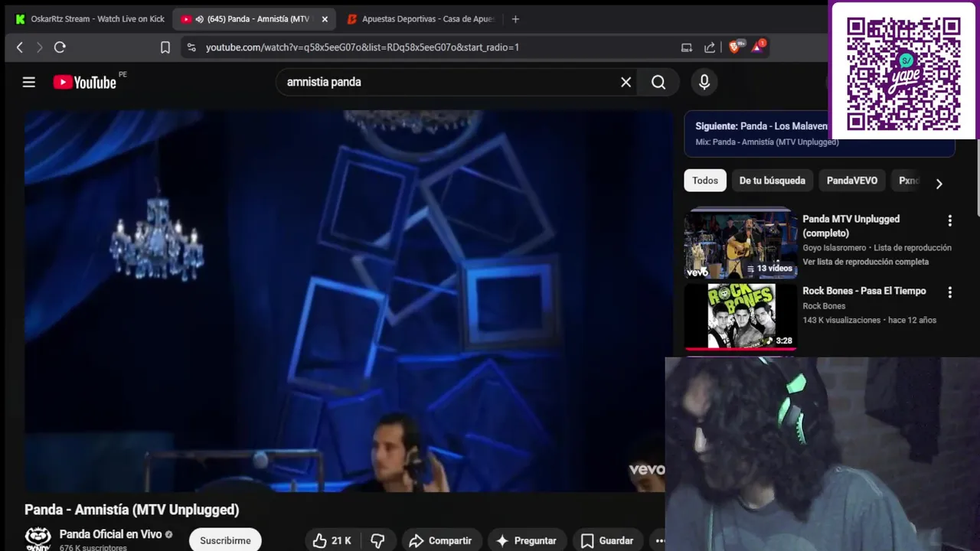This screenshot has height=551, width=980.
Task: Select the PandaVEVO filter chip
Action: pos(851,181)
